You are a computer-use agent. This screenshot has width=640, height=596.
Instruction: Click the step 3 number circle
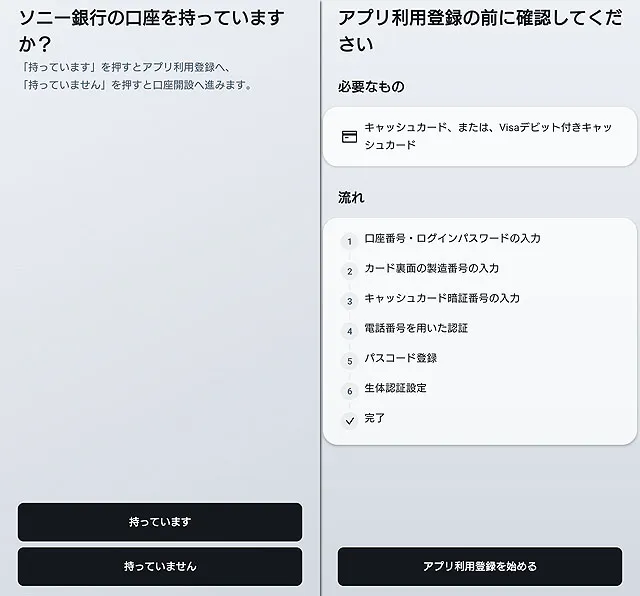pyautogui.click(x=349, y=301)
